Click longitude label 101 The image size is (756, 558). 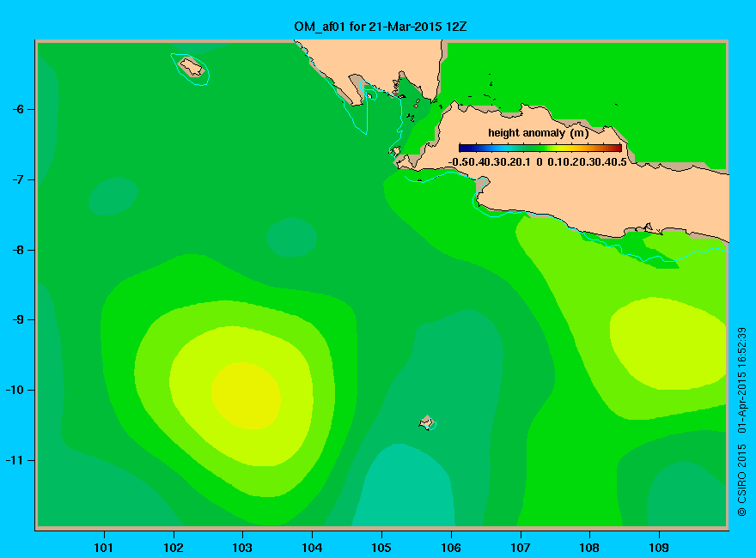point(104,548)
